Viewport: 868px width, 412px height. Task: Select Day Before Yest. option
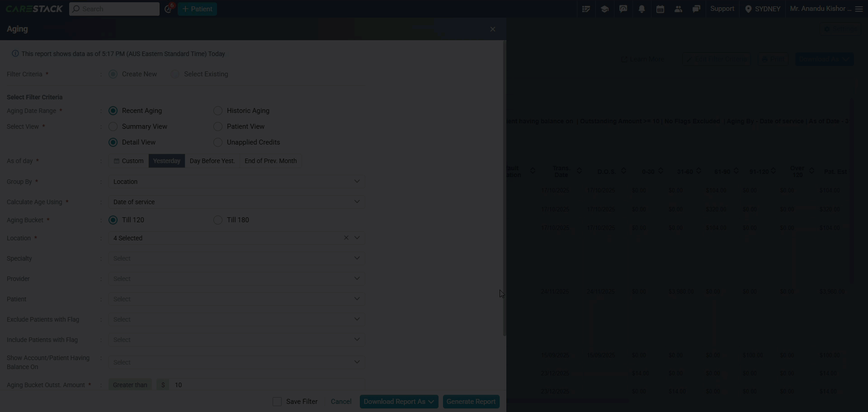point(212,161)
